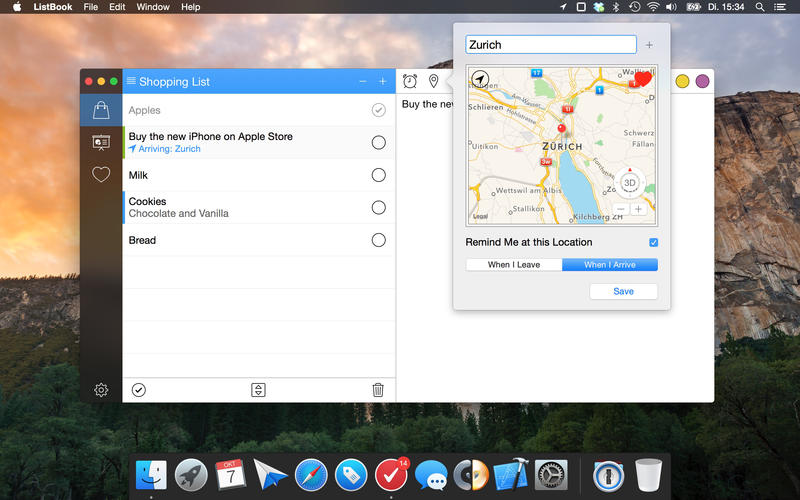Toggle Remind Me at this Location checkbox

tap(653, 242)
